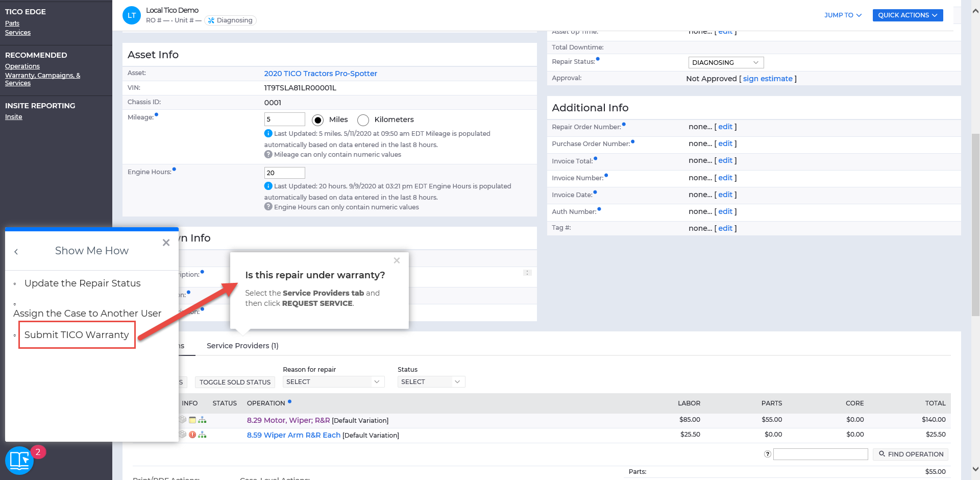Viewport: 980px width, 480px height.
Task: Click engine hours last-updated info icon
Action: [x=268, y=186]
